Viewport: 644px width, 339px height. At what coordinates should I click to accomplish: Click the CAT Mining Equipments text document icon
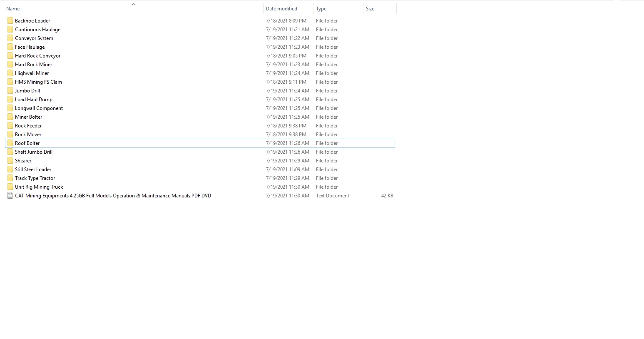[10, 195]
